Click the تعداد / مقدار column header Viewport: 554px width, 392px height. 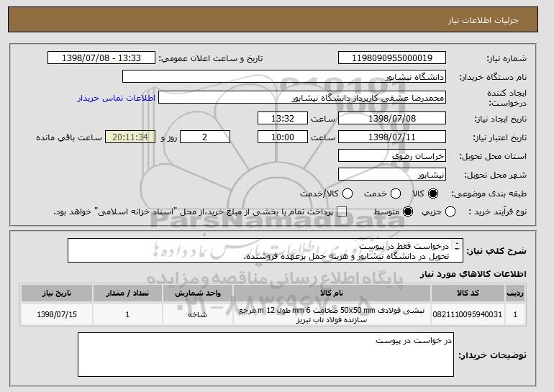click(x=127, y=293)
